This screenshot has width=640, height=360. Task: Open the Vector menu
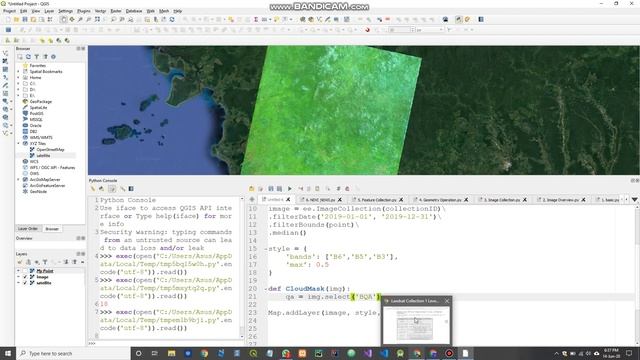(x=100, y=11)
